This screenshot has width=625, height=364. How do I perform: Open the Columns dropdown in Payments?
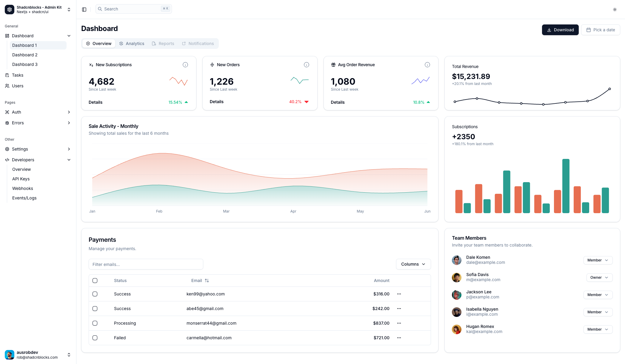(x=413, y=264)
